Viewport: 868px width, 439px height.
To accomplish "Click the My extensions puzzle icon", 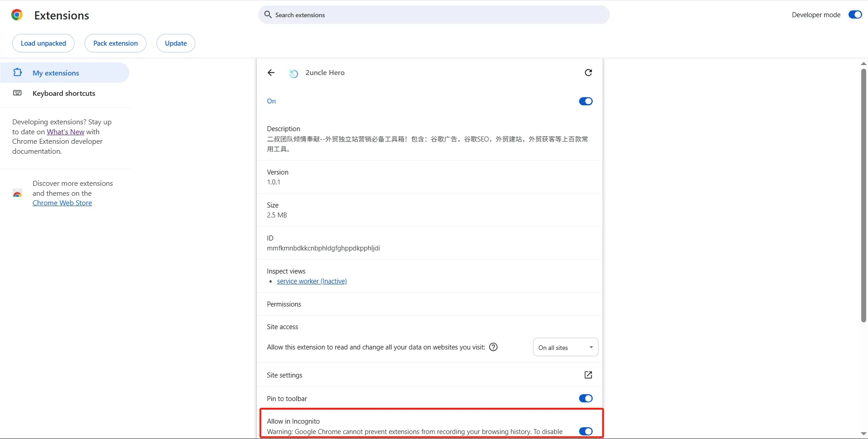I will (x=18, y=72).
